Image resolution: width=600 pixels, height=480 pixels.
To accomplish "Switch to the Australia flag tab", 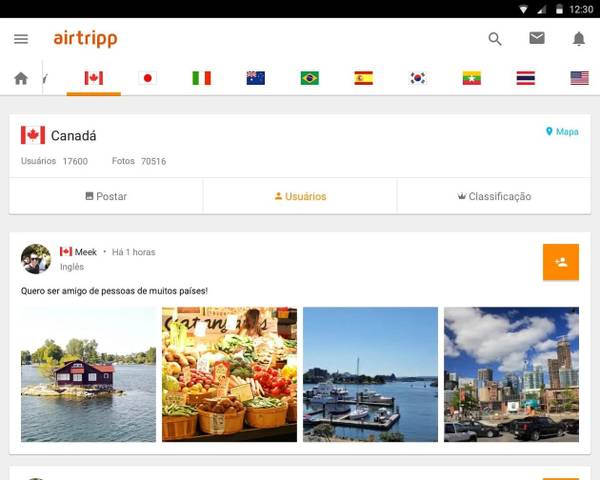I will click(256, 78).
